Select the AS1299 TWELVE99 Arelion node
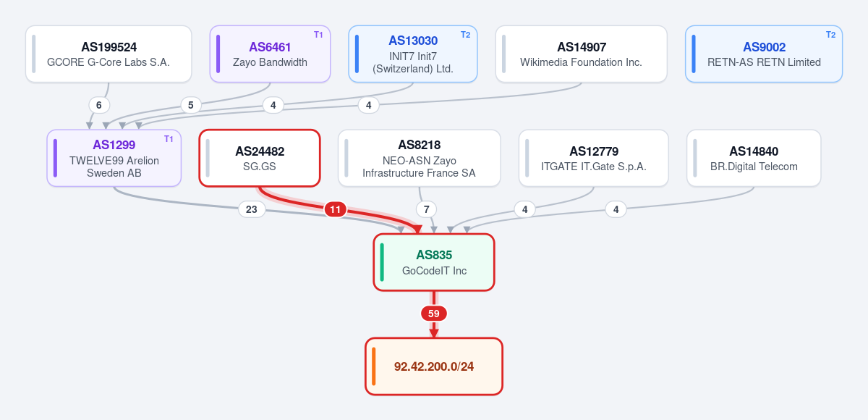The image size is (868, 420). point(114,158)
